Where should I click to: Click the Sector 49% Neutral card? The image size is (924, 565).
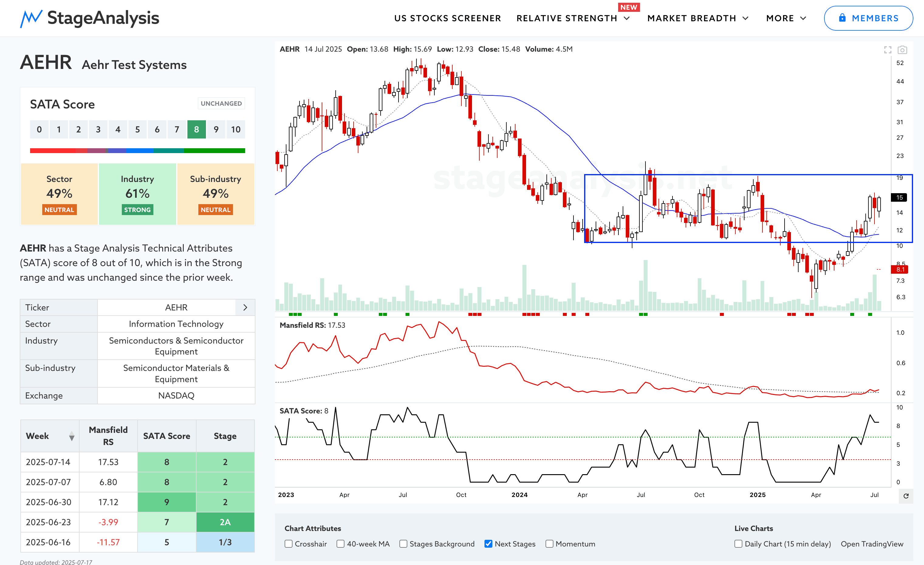click(59, 194)
